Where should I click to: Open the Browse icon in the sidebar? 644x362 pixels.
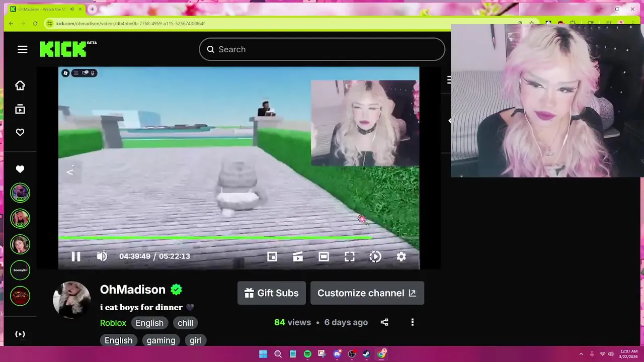20,109
